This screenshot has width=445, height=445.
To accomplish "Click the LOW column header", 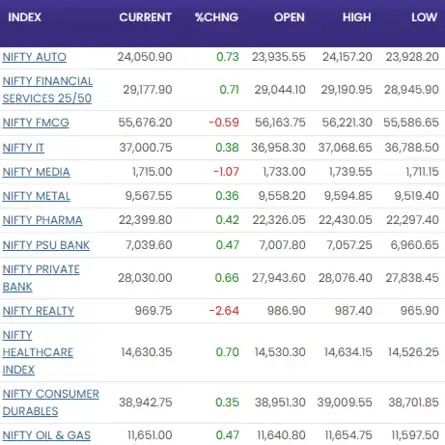I will [x=424, y=17].
